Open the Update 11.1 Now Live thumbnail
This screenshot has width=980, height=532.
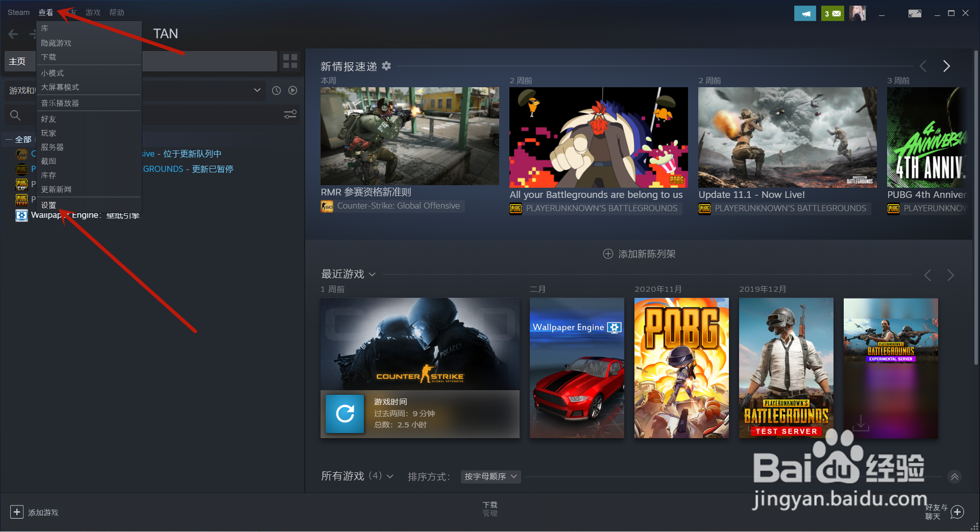(x=787, y=137)
